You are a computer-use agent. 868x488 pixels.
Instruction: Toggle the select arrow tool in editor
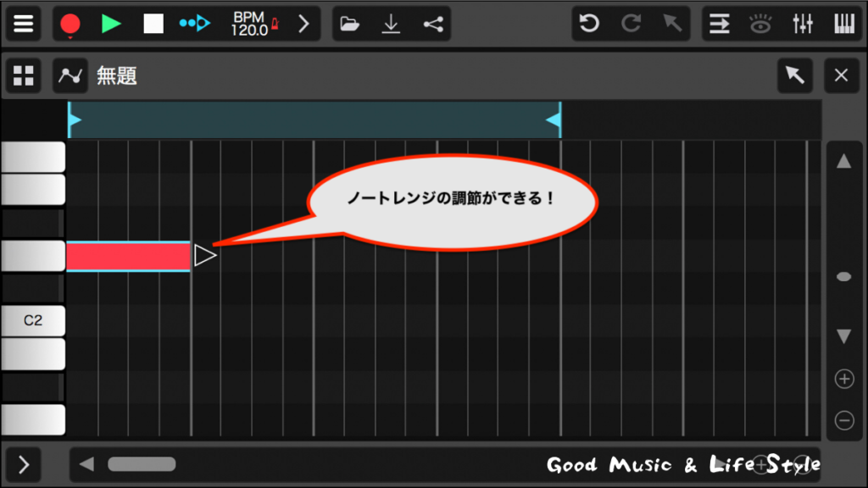click(795, 75)
